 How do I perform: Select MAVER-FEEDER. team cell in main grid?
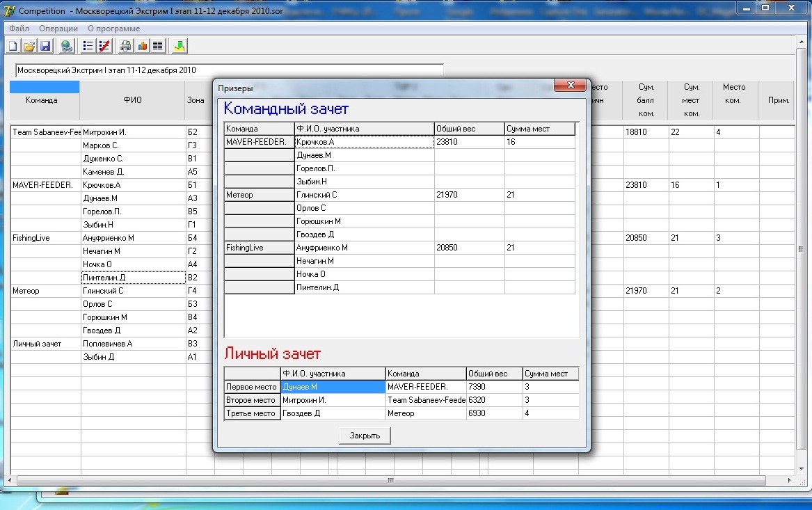[45, 185]
